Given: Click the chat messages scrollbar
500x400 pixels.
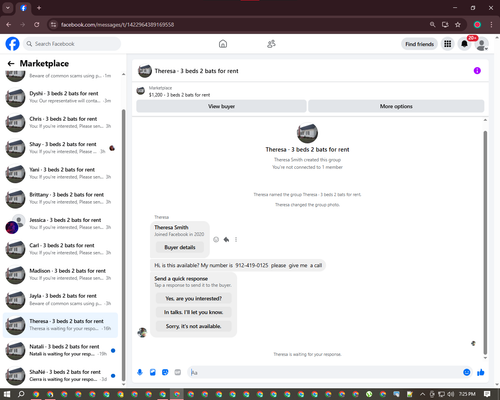Looking at the screenshot, I should [x=485, y=243].
